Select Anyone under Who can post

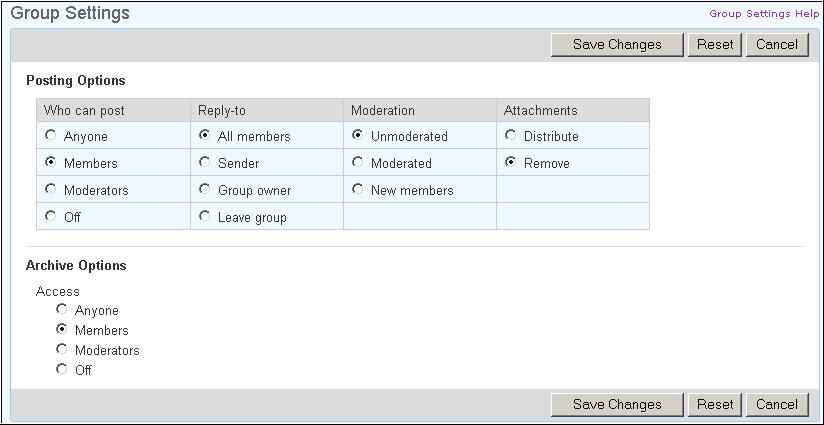coord(50,136)
